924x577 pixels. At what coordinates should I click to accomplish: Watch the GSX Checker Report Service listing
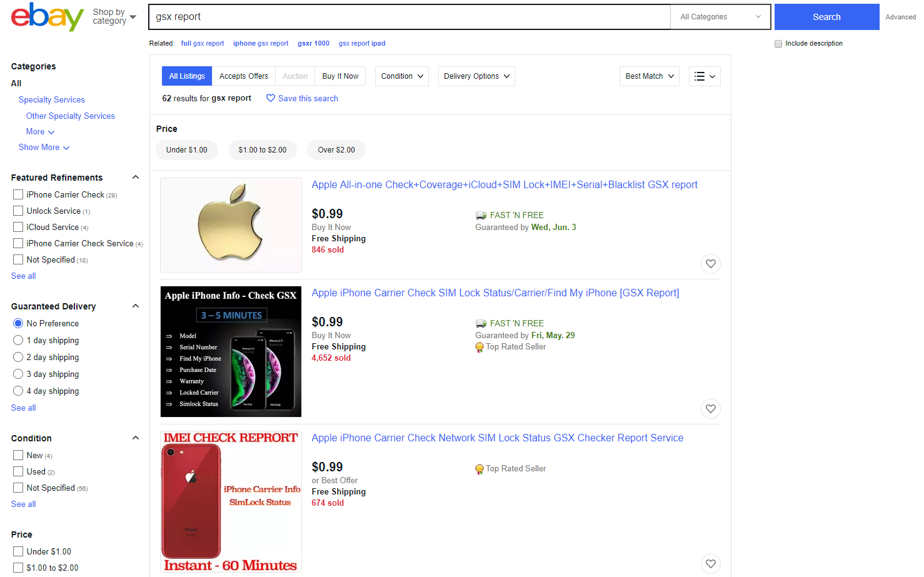[710, 564]
